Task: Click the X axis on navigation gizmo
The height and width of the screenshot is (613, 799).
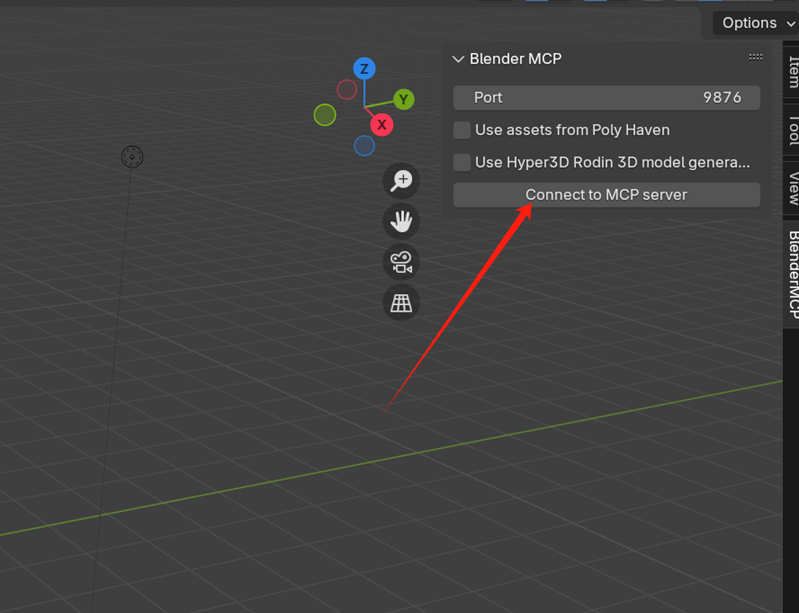Action: (382, 125)
